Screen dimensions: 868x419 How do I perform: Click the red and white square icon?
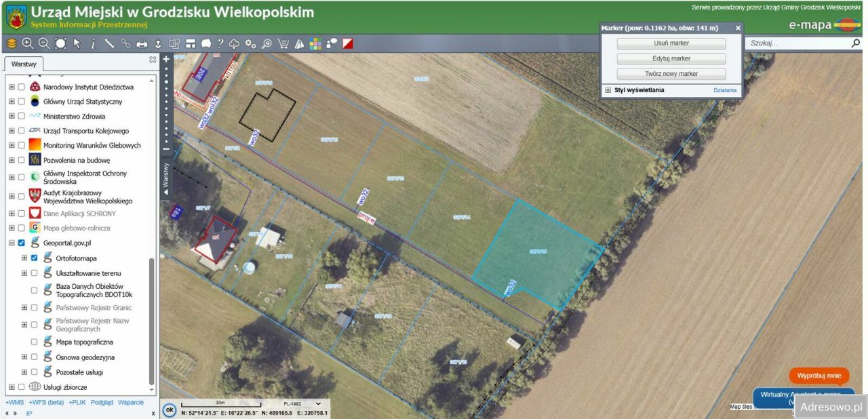[348, 43]
